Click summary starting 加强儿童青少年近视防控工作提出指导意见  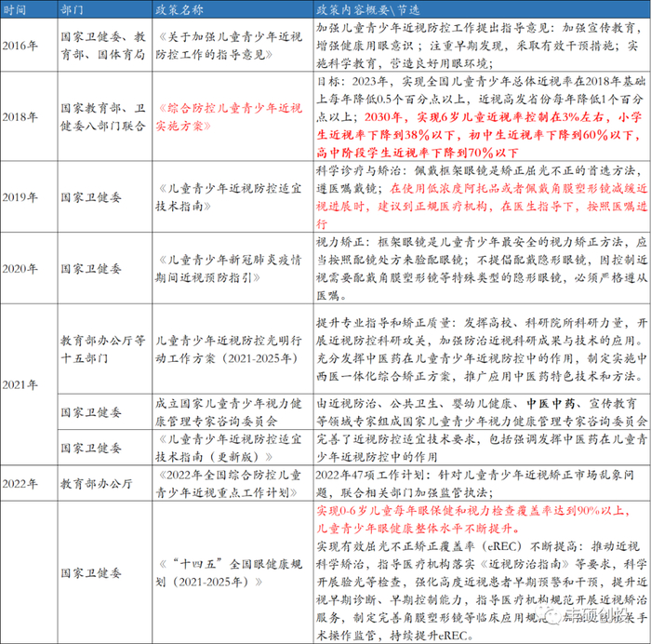tap(482, 46)
